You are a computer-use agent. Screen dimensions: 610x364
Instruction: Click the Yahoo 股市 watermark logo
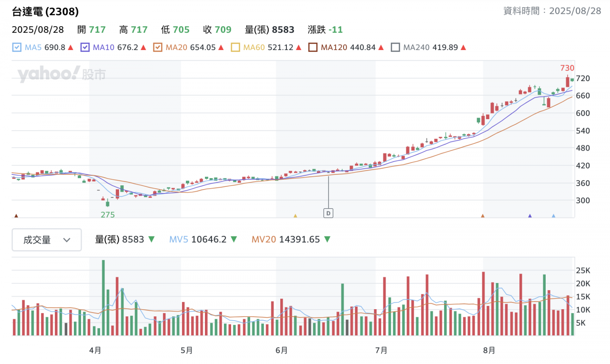pos(61,74)
